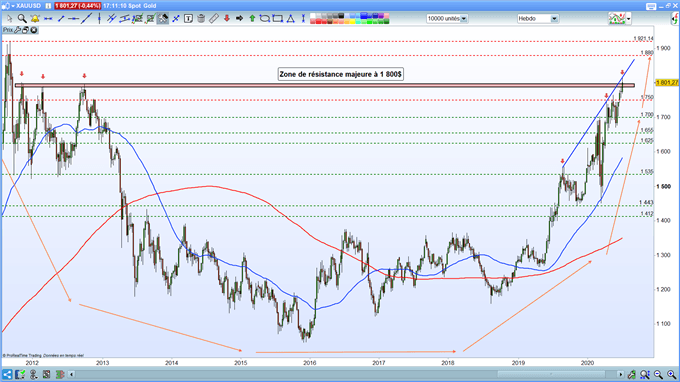Select the vertical line tool
Image resolution: width=680 pixels, height=382 pixels.
coord(99,19)
